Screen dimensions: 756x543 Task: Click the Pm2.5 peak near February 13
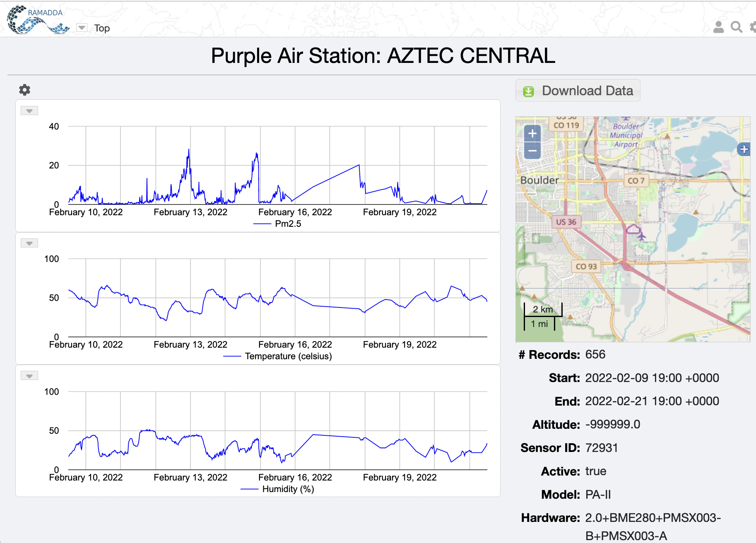[x=189, y=150]
